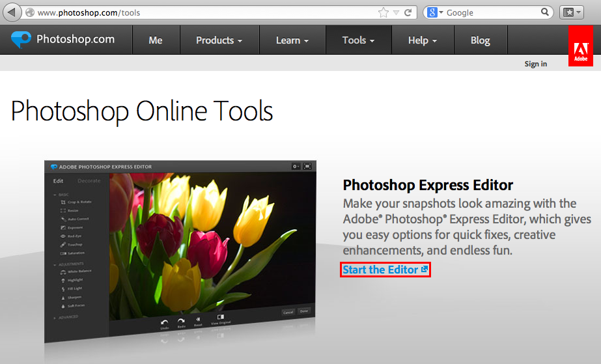This screenshot has height=364, width=601.
Task: Click the globe site identity icon
Action: click(29, 12)
